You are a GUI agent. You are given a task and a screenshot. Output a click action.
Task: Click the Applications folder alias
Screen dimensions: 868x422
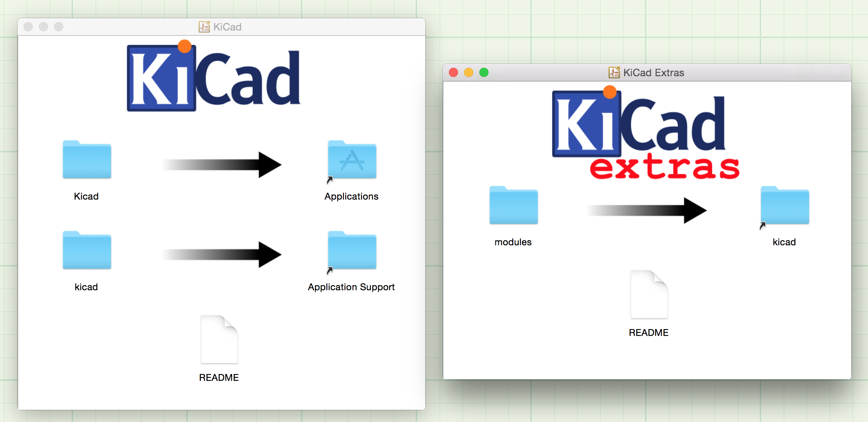(352, 160)
